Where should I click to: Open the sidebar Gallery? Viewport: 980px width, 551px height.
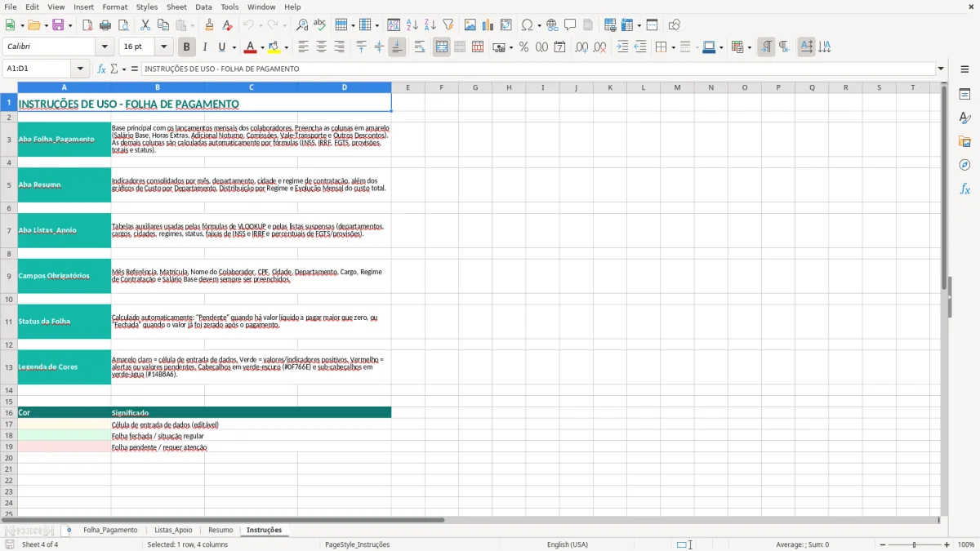pos(964,142)
